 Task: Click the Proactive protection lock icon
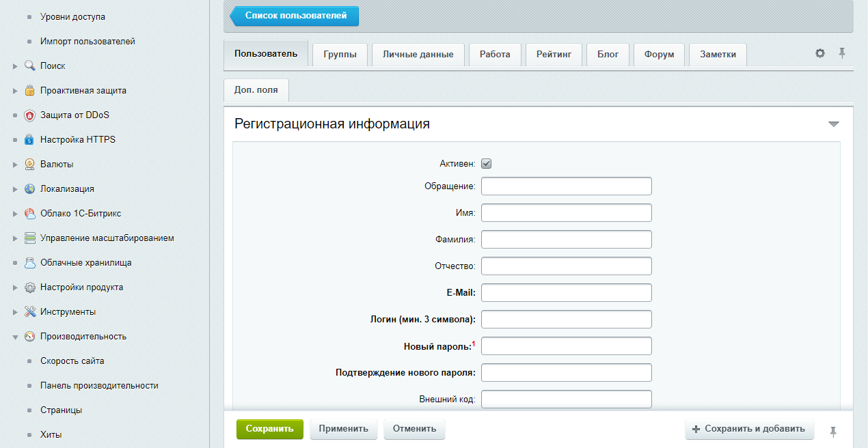click(29, 90)
